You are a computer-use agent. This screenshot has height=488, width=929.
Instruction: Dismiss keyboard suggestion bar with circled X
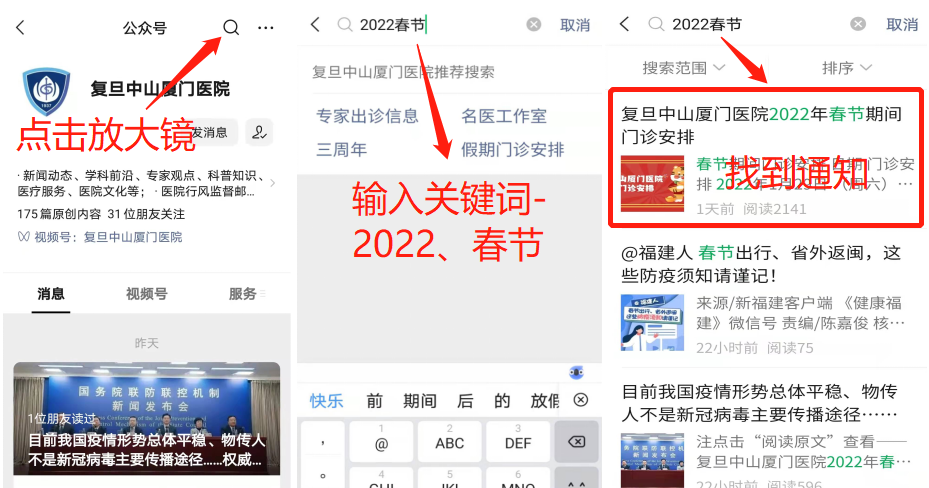coord(581,400)
